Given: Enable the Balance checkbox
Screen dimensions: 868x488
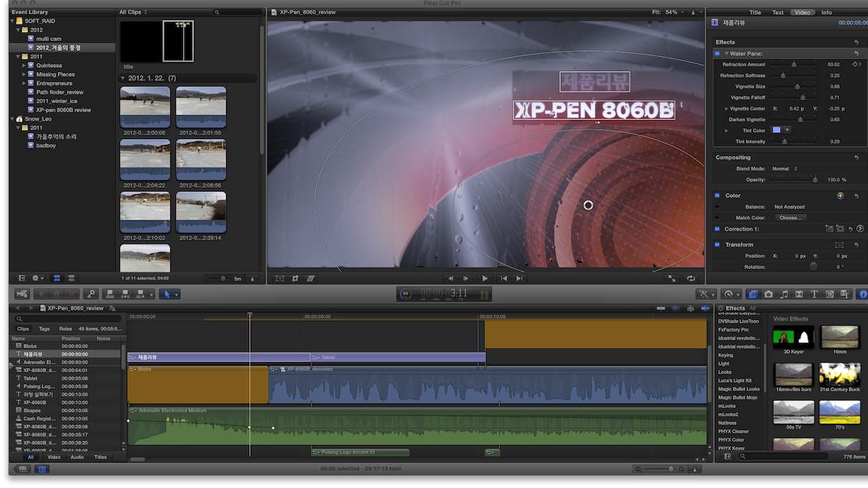Looking at the screenshot, I should (718, 207).
